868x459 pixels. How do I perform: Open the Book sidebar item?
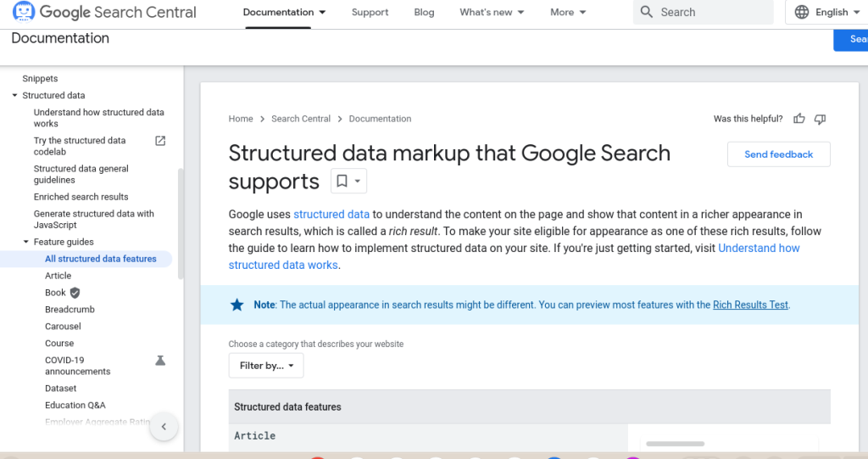(x=55, y=293)
